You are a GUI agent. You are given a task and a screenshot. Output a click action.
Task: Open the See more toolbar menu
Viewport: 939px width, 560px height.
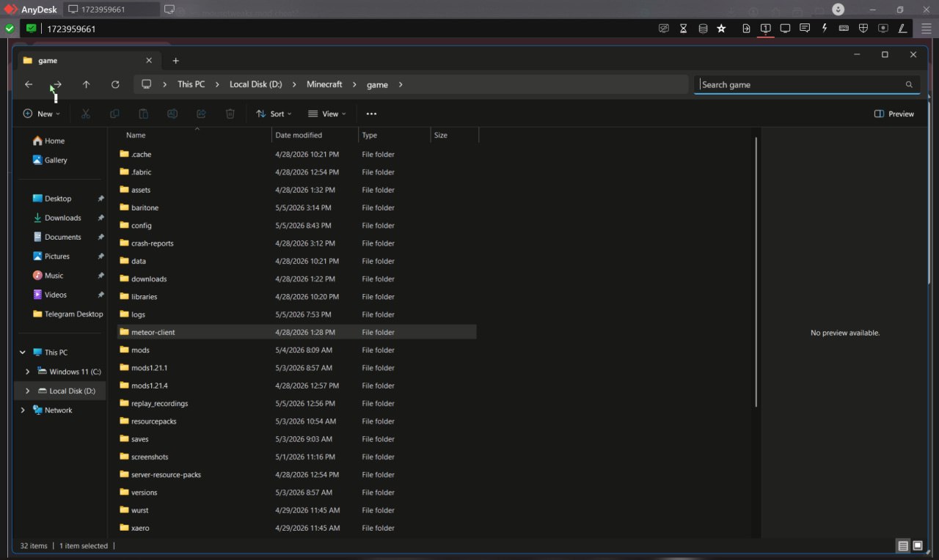coord(371,114)
